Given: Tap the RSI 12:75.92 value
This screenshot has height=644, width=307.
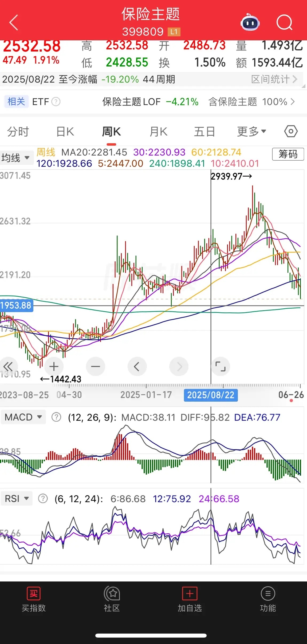Looking at the screenshot, I should point(172,499).
